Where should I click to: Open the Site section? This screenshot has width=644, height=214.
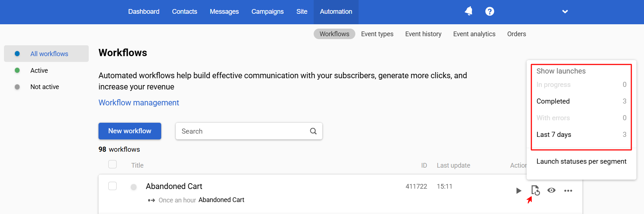point(302,12)
